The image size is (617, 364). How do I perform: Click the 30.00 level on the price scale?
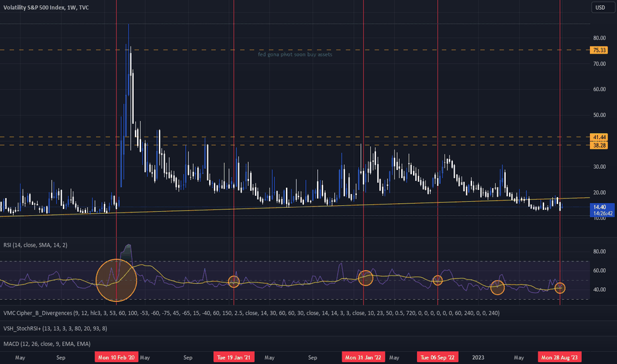[x=599, y=167]
